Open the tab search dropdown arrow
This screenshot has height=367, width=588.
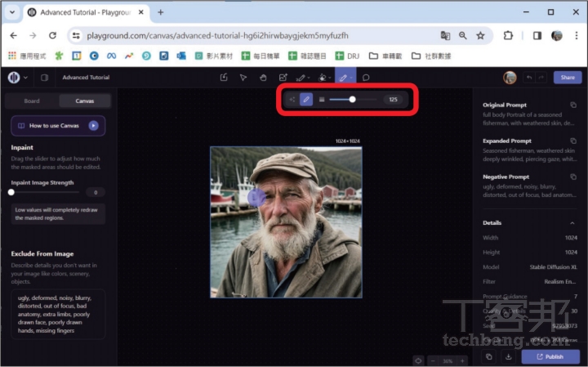pos(12,12)
